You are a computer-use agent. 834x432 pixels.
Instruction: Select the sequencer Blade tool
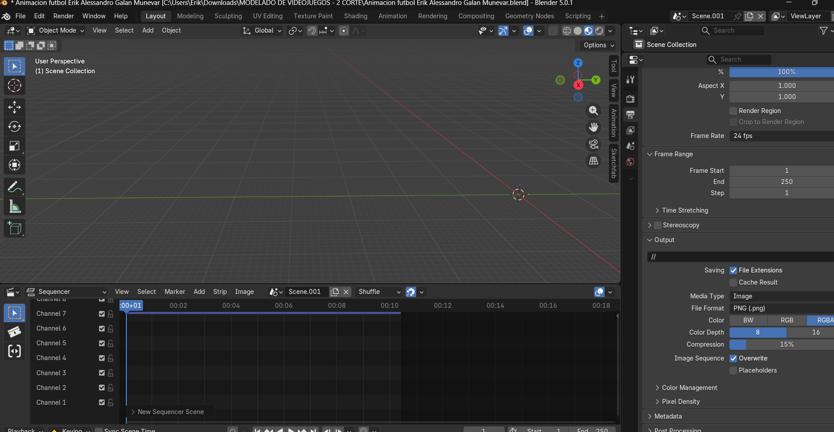tap(14, 332)
